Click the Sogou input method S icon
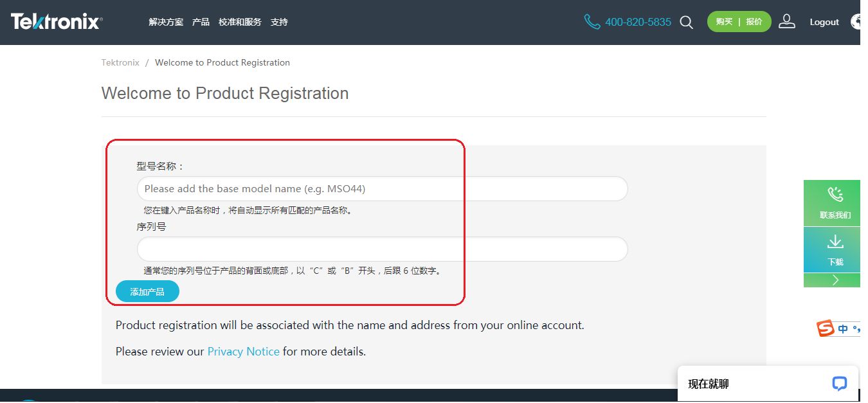The height and width of the screenshot is (403, 868). (825, 328)
